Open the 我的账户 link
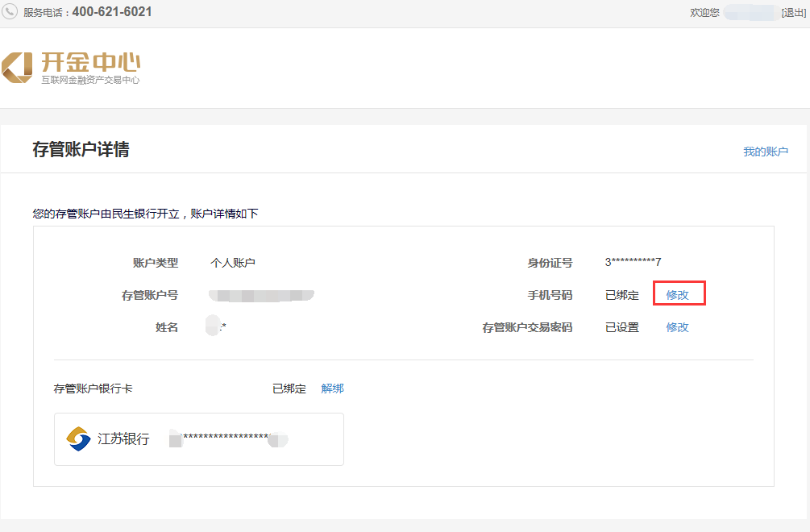Image resolution: width=810 pixels, height=532 pixels. pos(765,152)
